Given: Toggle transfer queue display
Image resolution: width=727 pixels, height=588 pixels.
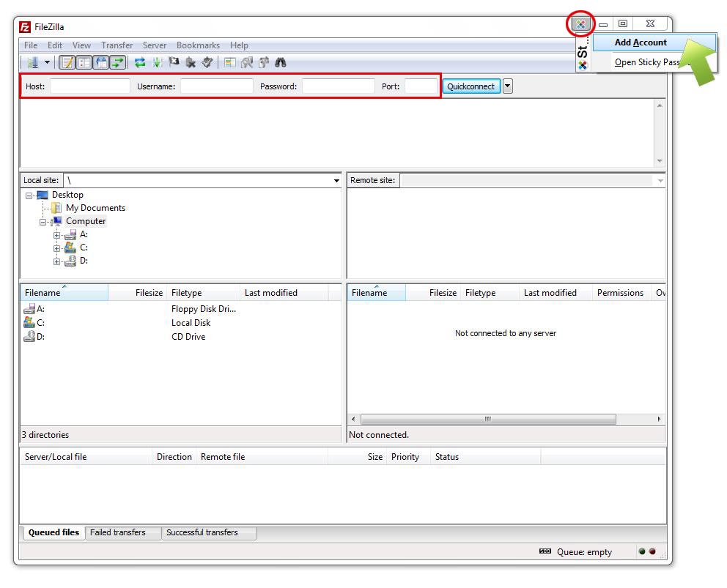Looking at the screenshot, I should (118, 62).
